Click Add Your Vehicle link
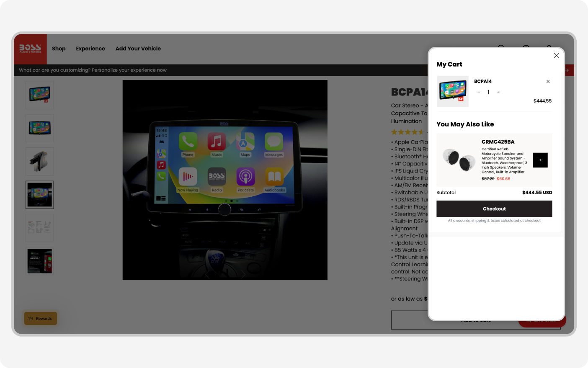Image resolution: width=588 pixels, height=368 pixels. point(138,49)
